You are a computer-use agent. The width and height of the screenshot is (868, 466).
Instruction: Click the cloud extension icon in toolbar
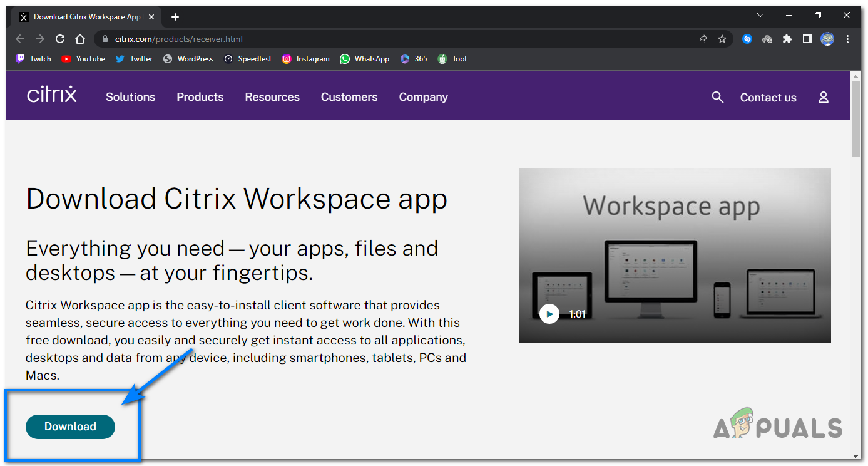click(x=767, y=39)
